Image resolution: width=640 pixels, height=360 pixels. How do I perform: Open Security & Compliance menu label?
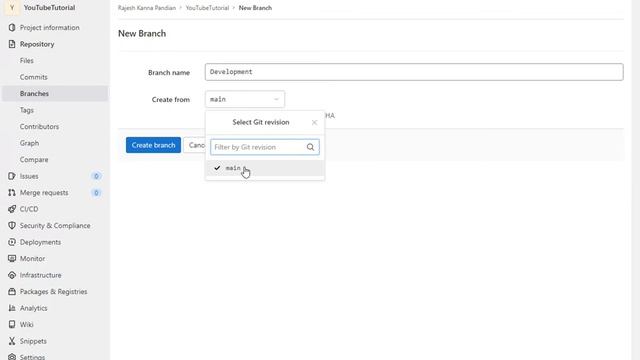tap(55, 226)
